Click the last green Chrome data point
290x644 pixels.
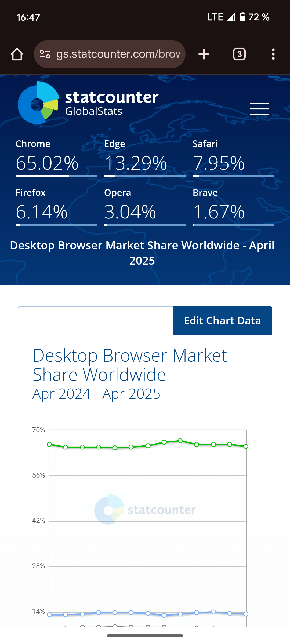246,447
